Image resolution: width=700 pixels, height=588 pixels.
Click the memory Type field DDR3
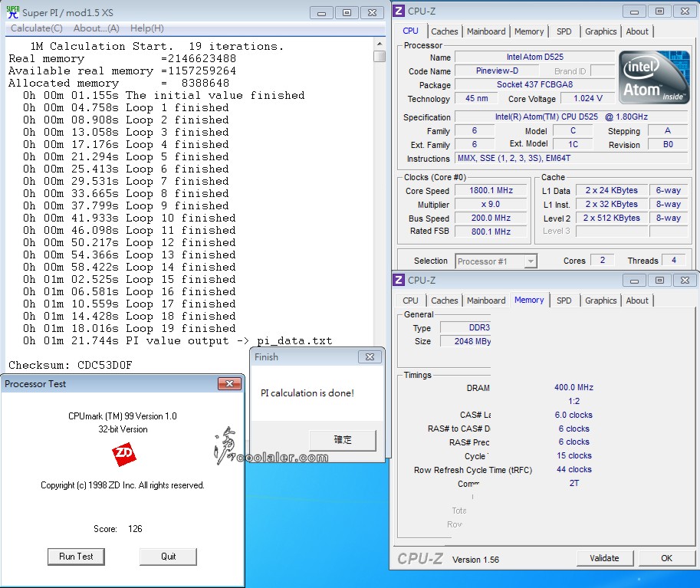point(465,327)
